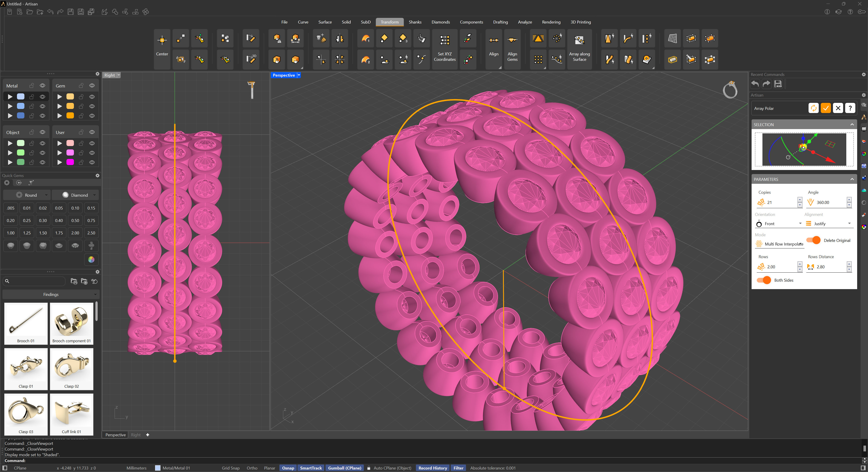Collapse the PARAMETERS section

click(852, 179)
